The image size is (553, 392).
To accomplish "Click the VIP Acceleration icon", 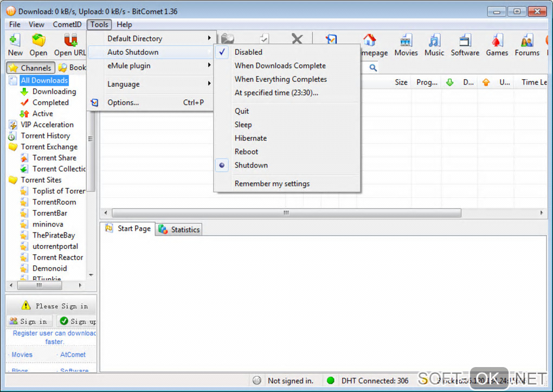I will pos(12,125).
